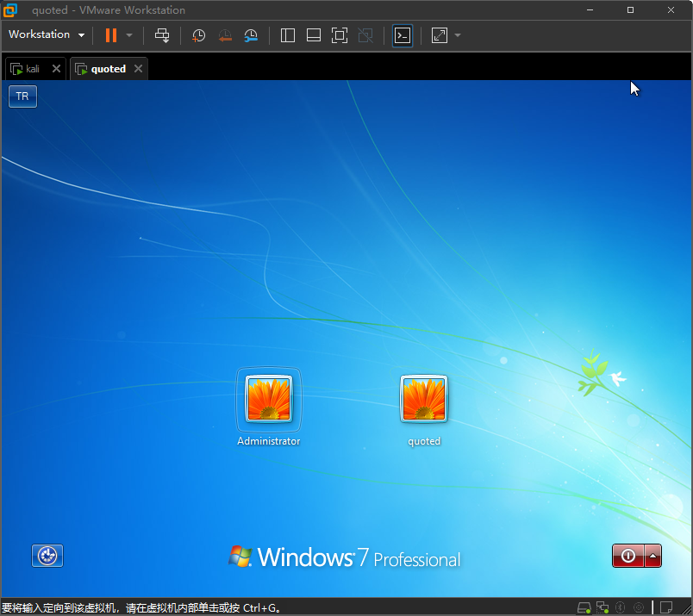The width and height of the screenshot is (693, 616).
Task: Close the VMware Workstation window
Action: [671, 9]
